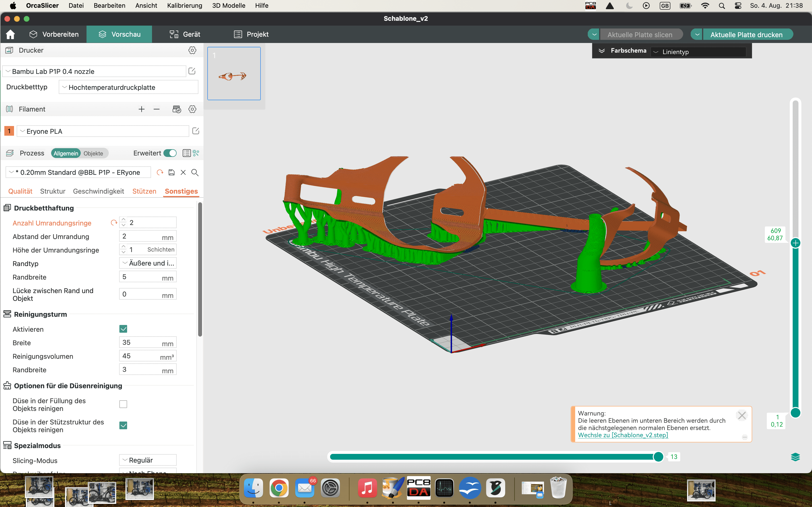
Task: Open the Farbschema Linientyp dropdown
Action: [698, 52]
